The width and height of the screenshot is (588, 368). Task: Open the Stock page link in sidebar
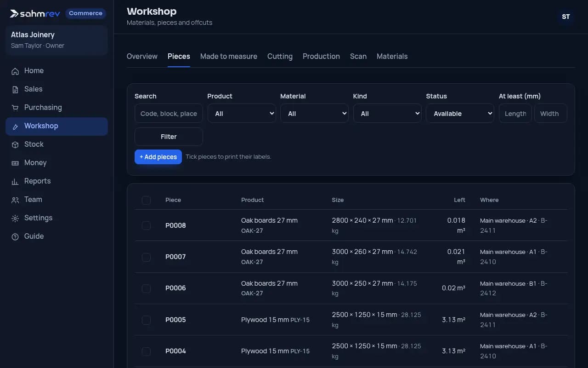pyautogui.click(x=57, y=144)
